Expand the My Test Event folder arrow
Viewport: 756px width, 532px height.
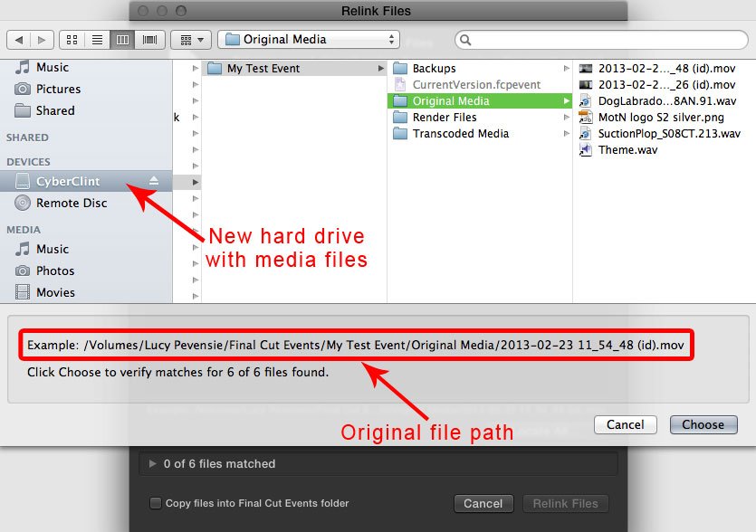381,69
